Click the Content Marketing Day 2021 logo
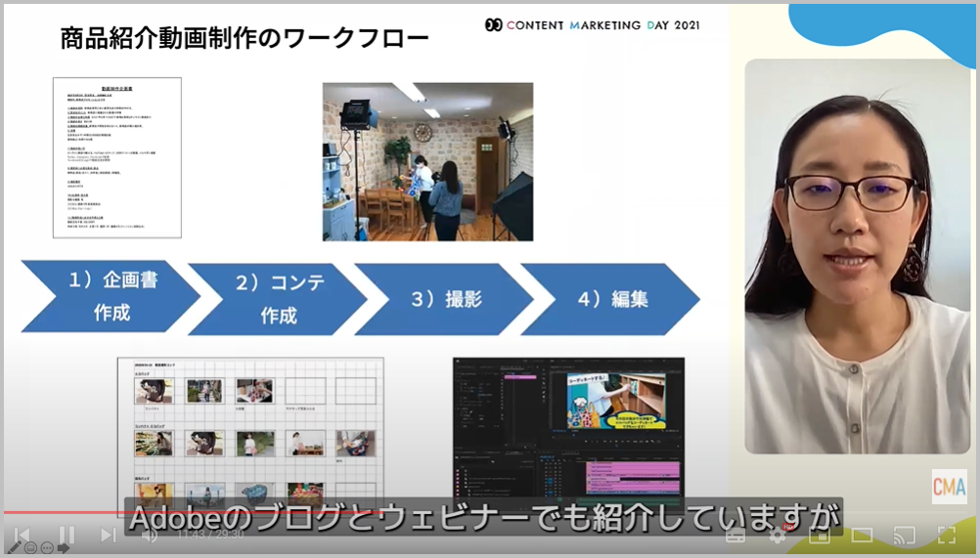 click(x=592, y=24)
